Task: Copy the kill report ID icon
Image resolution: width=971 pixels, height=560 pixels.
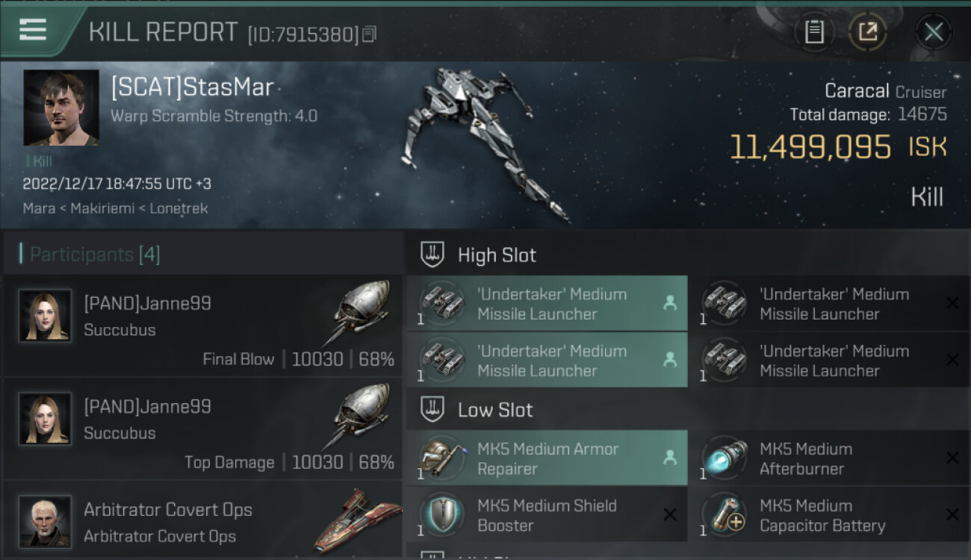Action: tap(370, 34)
